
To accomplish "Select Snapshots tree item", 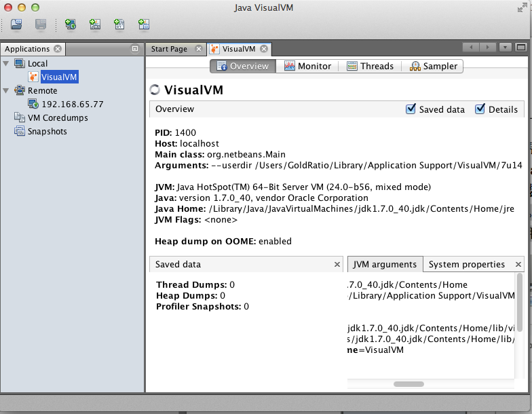I will coord(47,132).
